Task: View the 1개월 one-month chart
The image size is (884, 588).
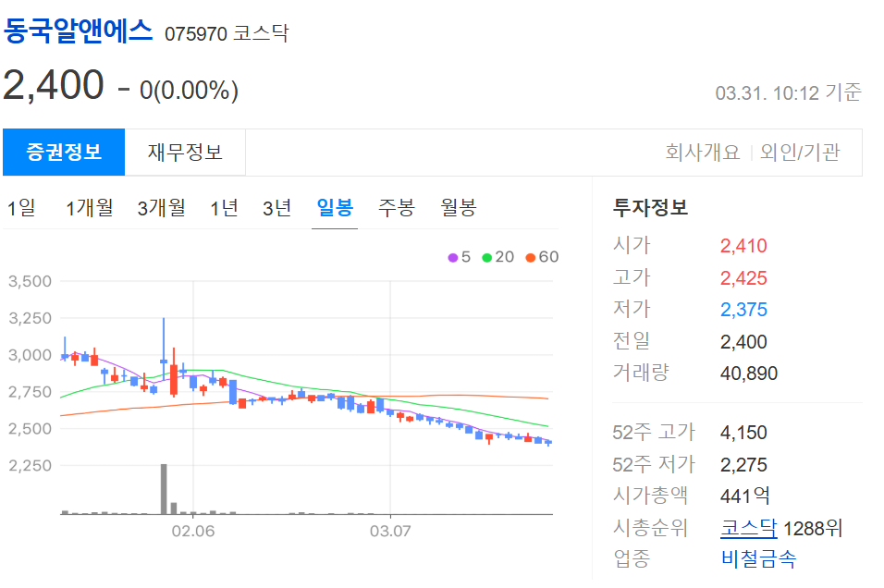Action: click(90, 208)
